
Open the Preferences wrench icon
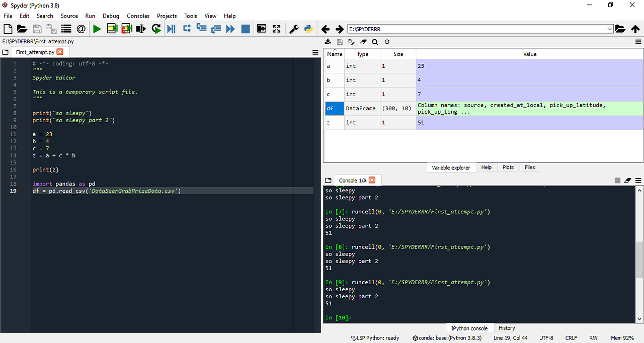(x=294, y=29)
